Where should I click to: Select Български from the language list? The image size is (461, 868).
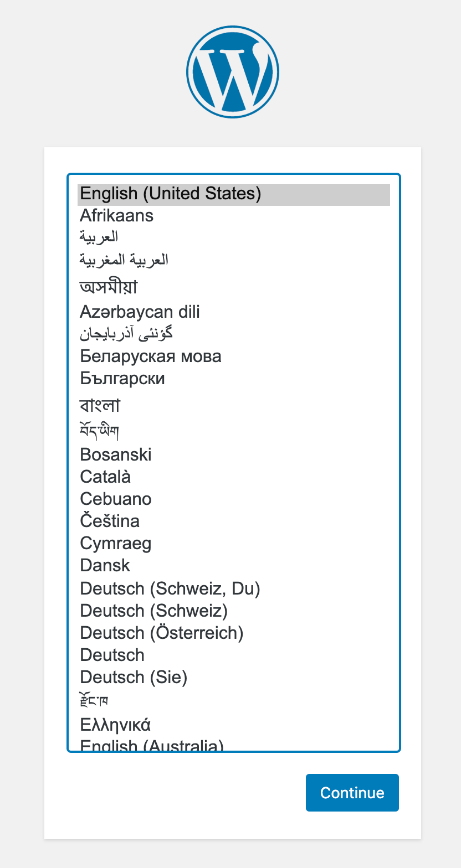click(122, 379)
